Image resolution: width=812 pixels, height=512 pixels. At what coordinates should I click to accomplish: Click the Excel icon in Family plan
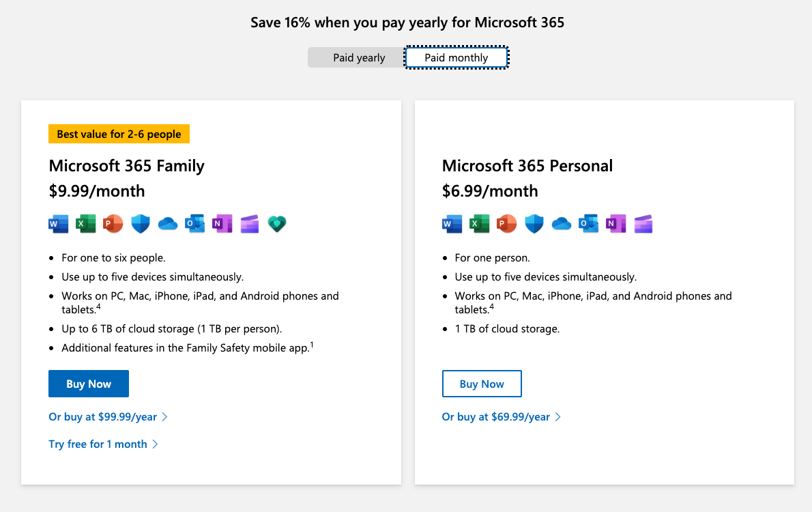pos(85,224)
